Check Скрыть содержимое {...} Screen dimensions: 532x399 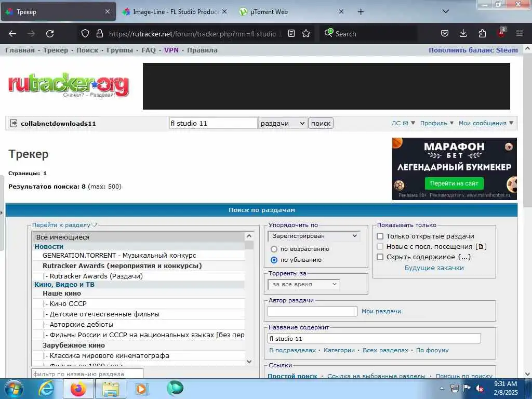(x=380, y=257)
